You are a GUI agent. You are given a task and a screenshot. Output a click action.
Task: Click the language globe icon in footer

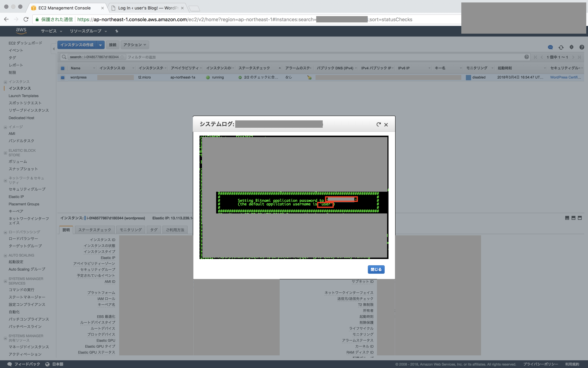[x=48, y=364]
